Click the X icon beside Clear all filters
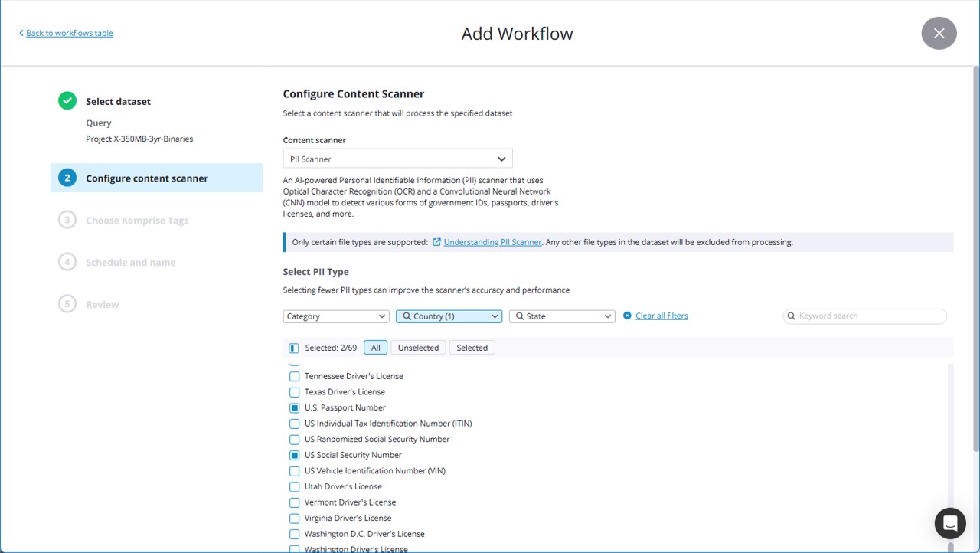980x553 pixels. click(x=627, y=316)
